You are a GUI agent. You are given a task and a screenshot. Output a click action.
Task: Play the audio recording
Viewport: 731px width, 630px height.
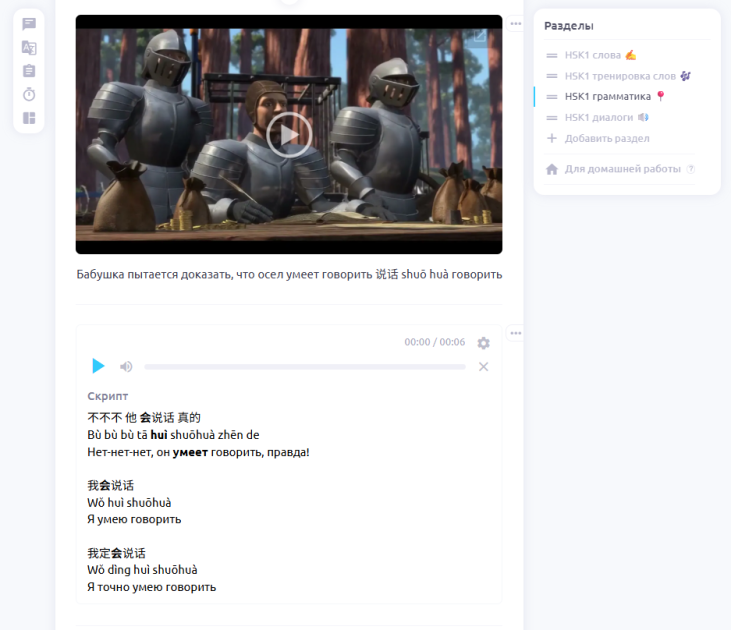(98, 366)
